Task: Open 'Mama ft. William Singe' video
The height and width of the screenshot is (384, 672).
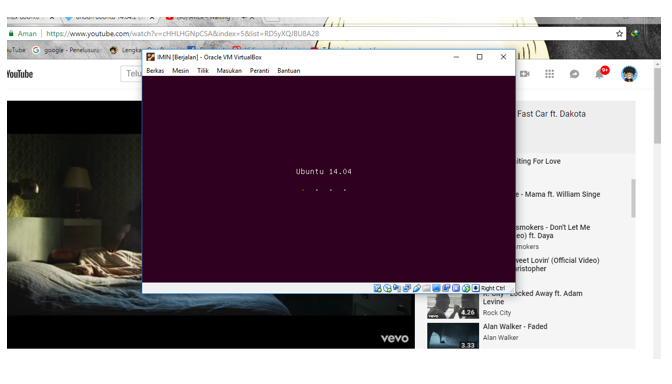Action: click(558, 194)
